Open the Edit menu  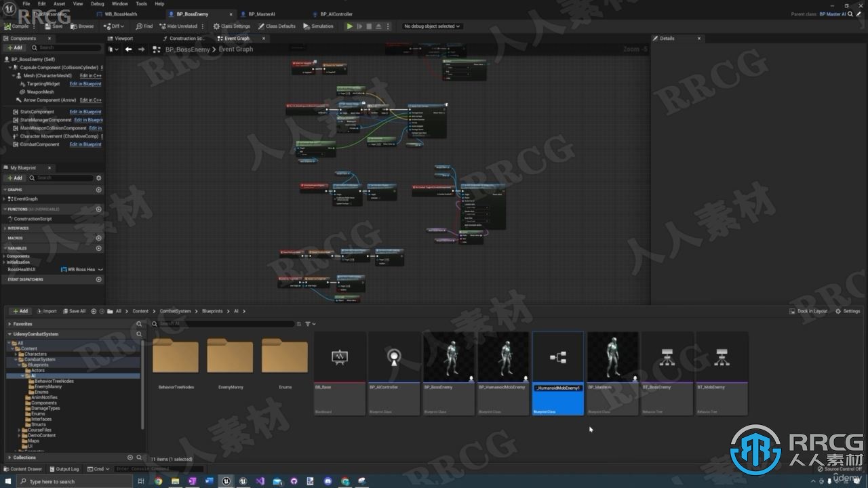pyautogui.click(x=41, y=3)
